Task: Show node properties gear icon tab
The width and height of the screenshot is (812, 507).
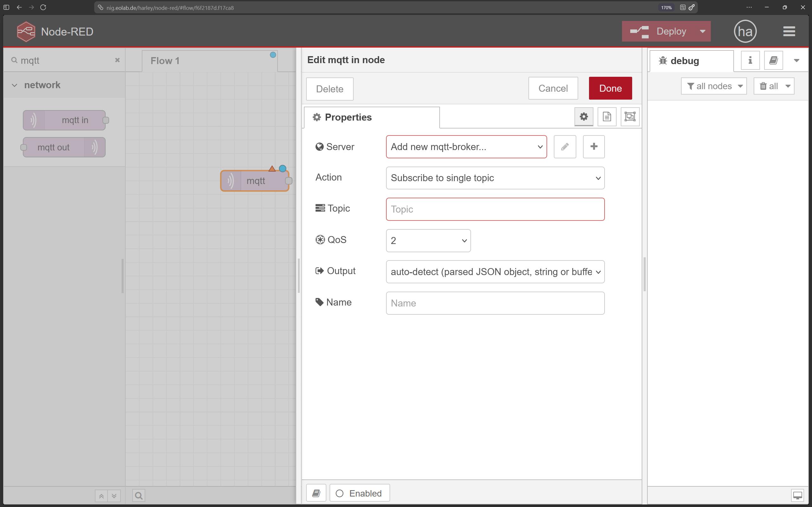Action: [x=584, y=117]
